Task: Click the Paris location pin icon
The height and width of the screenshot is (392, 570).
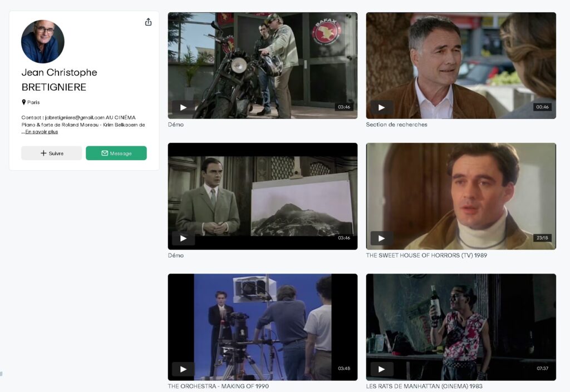Action: (24, 102)
